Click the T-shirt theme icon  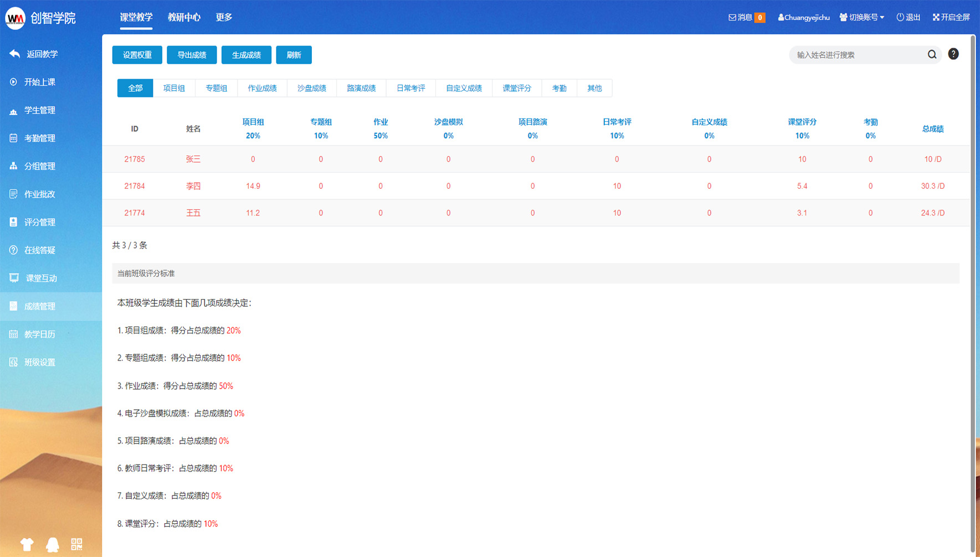click(x=27, y=544)
